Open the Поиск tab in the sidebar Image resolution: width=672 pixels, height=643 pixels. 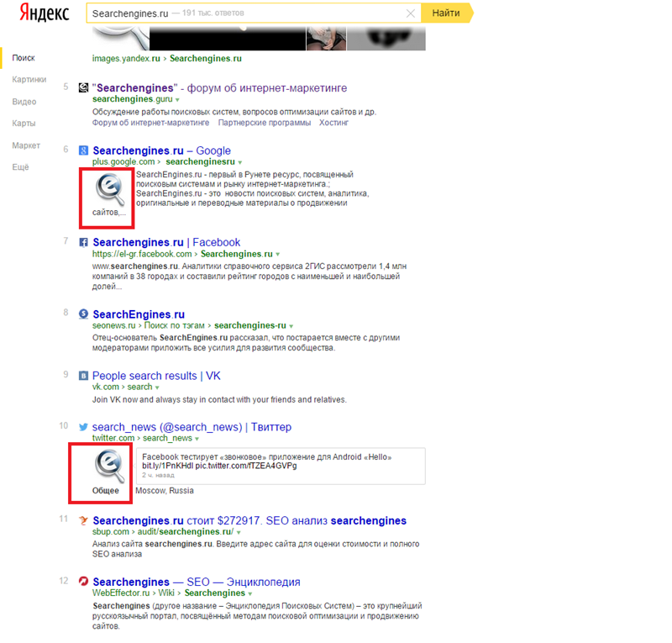(x=24, y=58)
